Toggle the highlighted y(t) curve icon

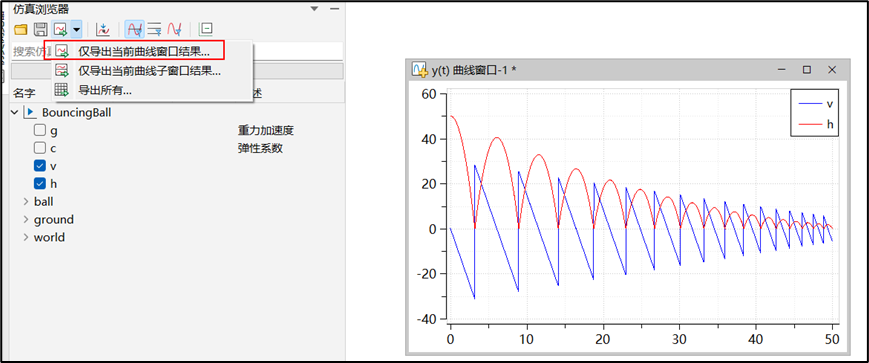click(135, 29)
